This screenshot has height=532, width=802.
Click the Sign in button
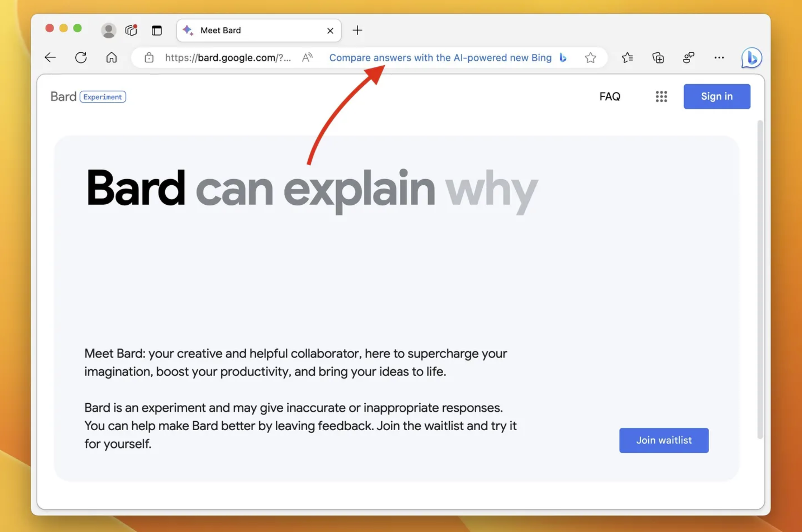(717, 96)
